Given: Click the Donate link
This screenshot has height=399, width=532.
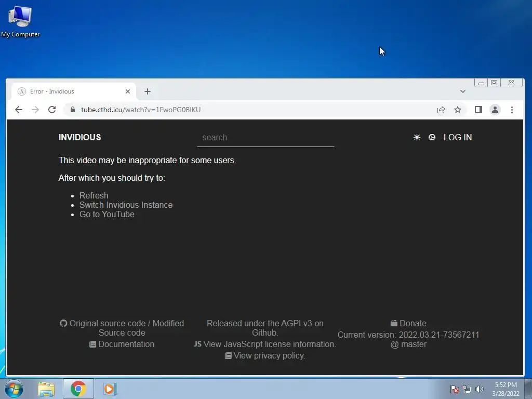Looking at the screenshot, I should click(413, 323).
